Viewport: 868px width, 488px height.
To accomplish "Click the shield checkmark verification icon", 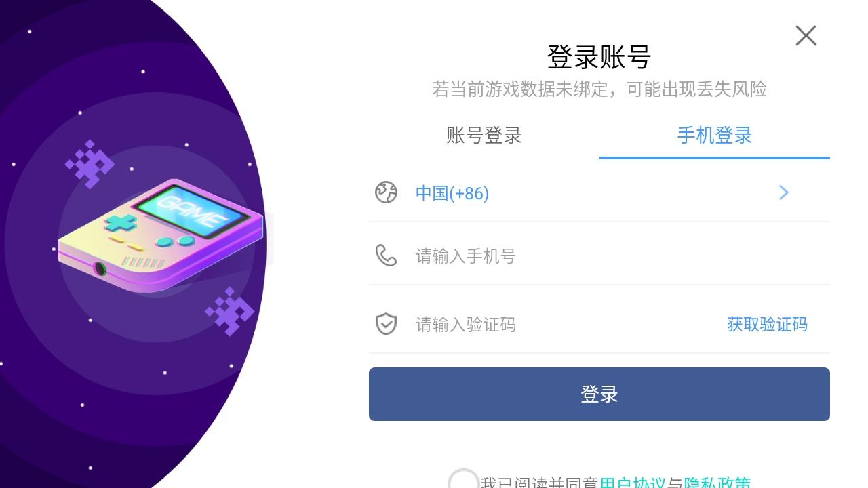I will click(x=386, y=324).
